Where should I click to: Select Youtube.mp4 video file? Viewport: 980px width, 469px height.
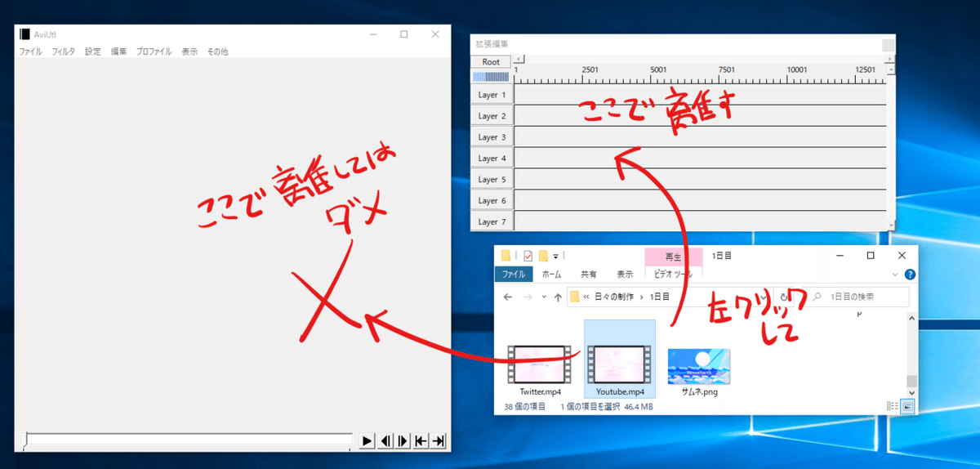pyautogui.click(x=620, y=360)
